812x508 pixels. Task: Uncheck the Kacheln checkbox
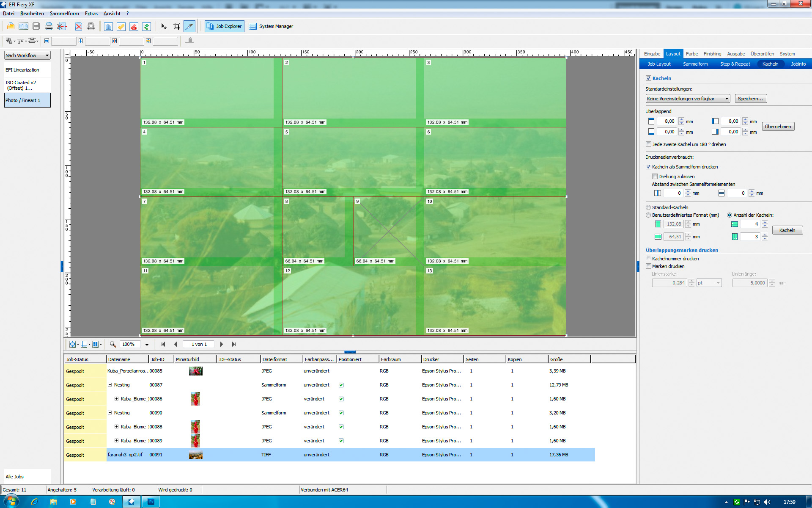pos(648,78)
